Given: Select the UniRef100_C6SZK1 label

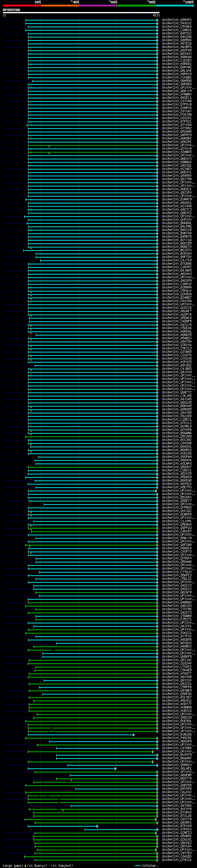Looking at the screenshot, I should tap(176, 118).
